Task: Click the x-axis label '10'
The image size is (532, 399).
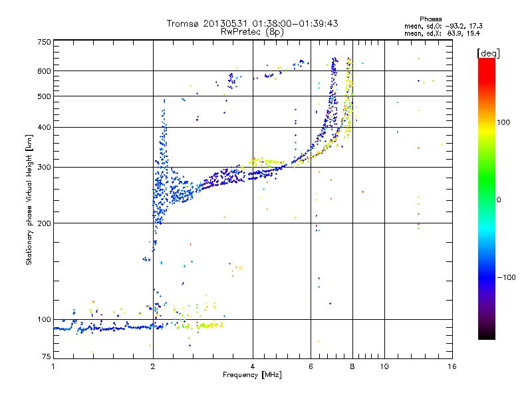Action: click(384, 366)
